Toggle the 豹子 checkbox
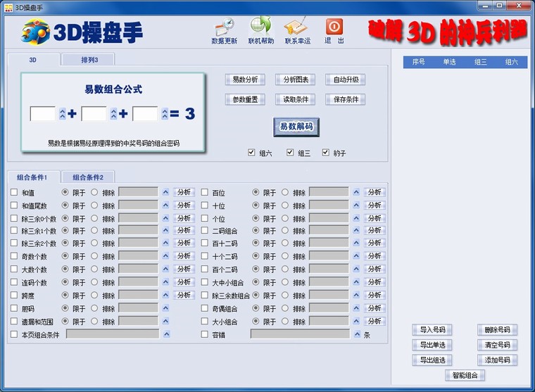535x392 pixels. pyautogui.click(x=326, y=153)
